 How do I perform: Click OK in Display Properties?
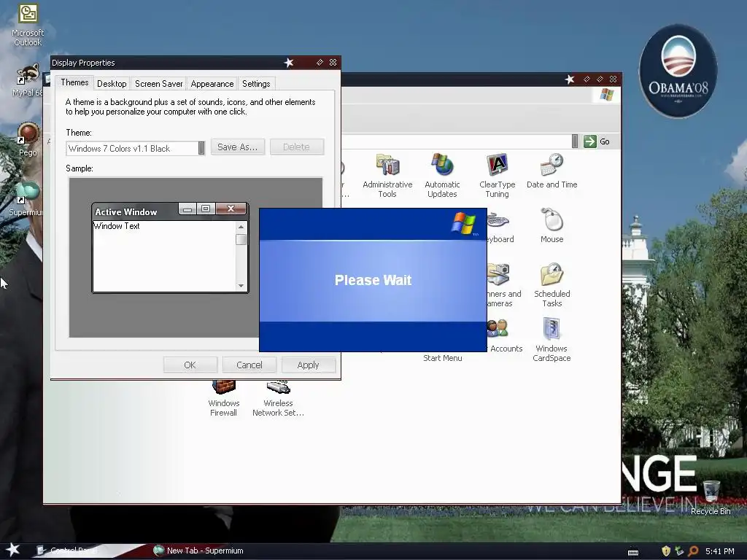(190, 365)
